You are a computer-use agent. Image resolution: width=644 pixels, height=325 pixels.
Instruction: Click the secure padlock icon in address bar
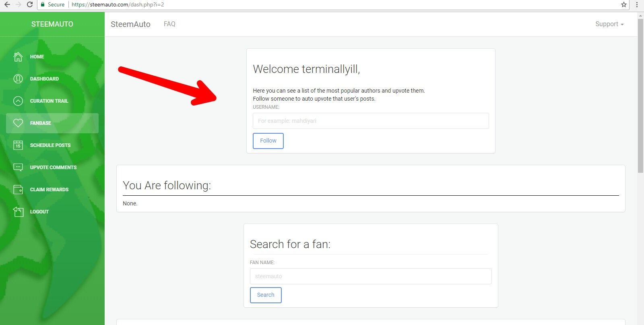pos(43,4)
